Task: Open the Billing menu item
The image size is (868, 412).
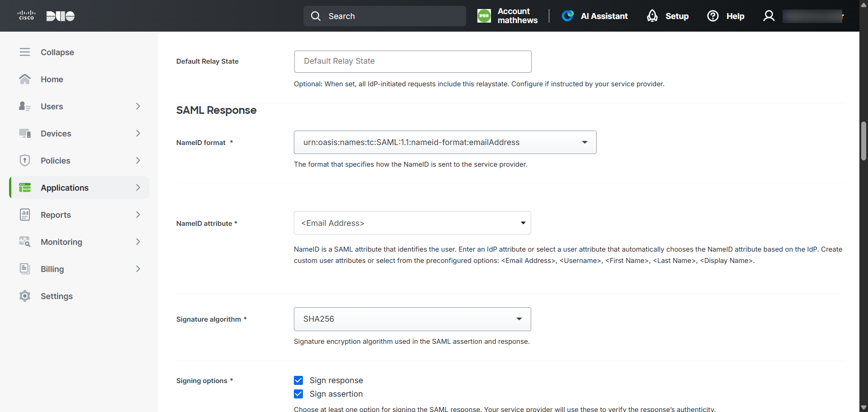Action: 79,269
